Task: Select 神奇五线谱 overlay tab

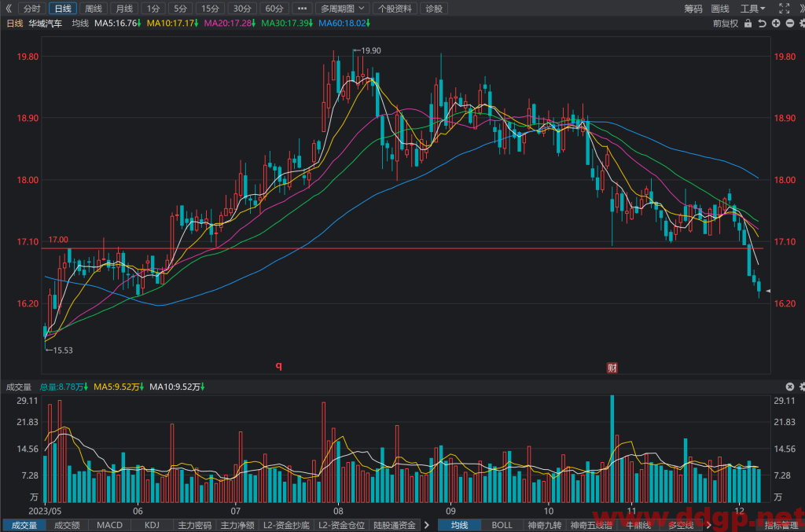Action: (x=591, y=525)
